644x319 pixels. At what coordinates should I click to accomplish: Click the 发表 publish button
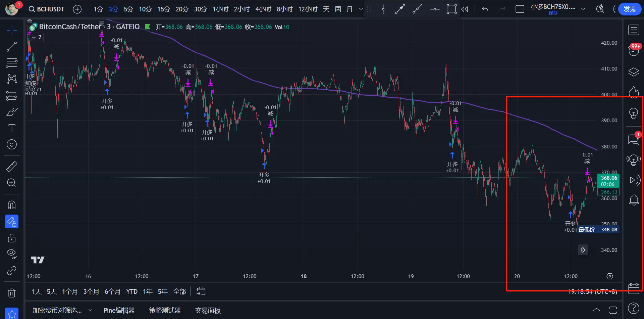(630, 9)
